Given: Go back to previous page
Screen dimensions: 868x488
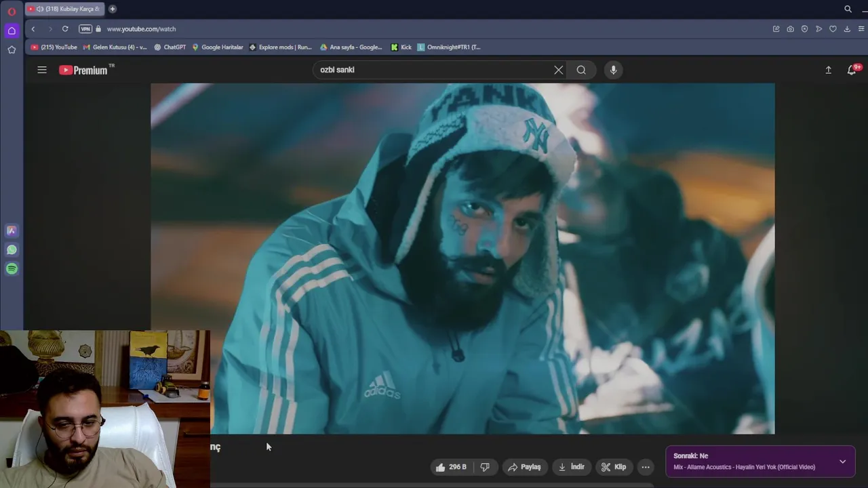Looking at the screenshot, I should 33,29.
